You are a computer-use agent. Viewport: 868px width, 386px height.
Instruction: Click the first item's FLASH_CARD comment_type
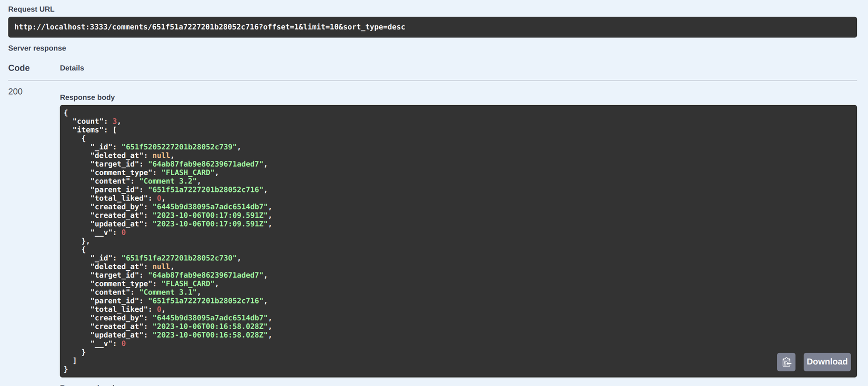[x=188, y=172]
